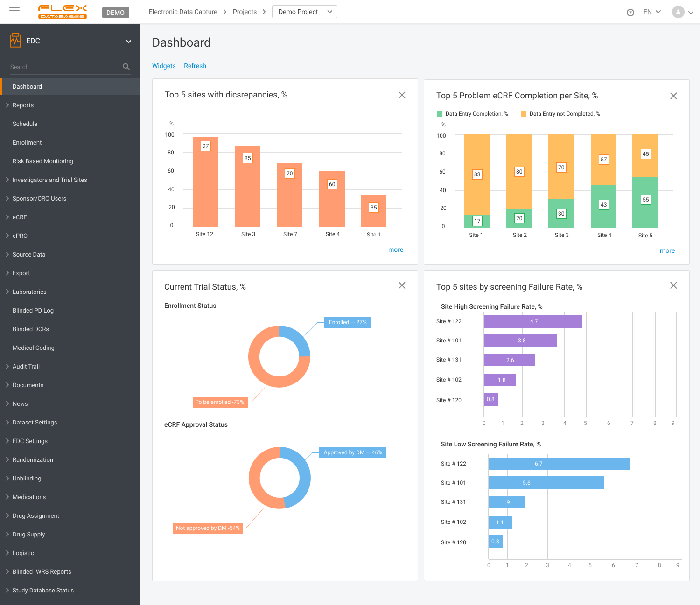Click the To be enrolled -73% label

tap(220, 402)
